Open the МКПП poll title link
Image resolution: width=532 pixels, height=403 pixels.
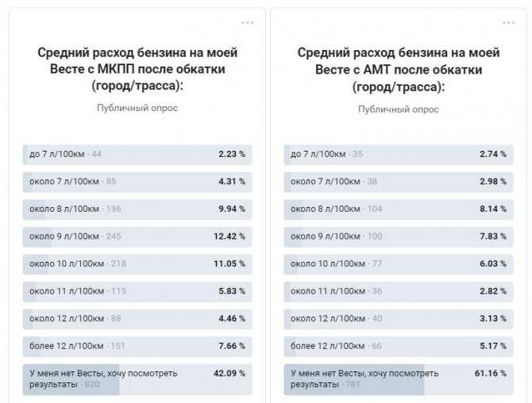(137, 69)
